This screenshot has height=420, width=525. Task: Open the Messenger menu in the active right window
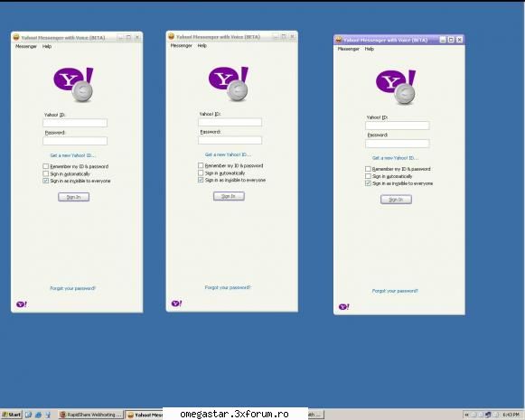(x=348, y=49)
